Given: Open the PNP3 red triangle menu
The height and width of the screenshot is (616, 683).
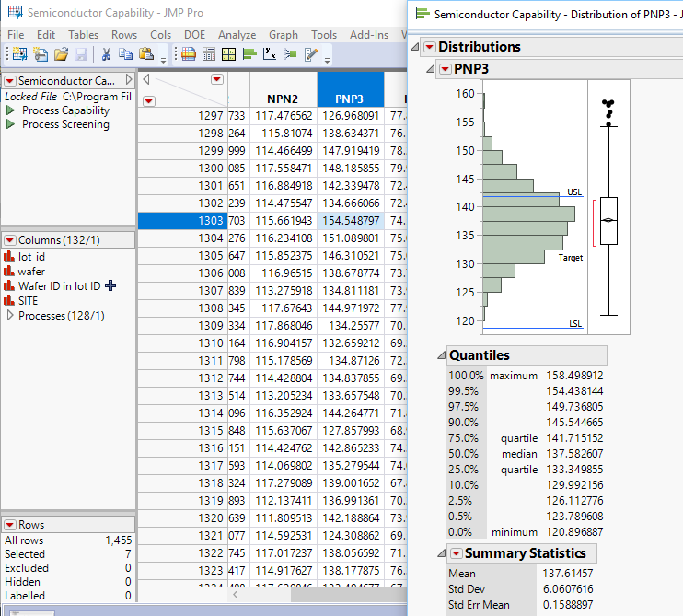Looking at the screenshot, I should click(446, 69).
